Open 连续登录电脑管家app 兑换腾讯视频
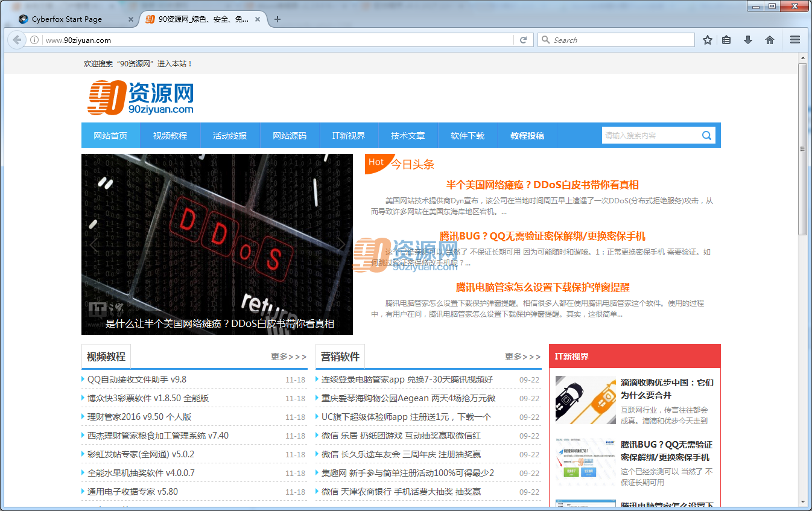Screen dimensions: 812x511 [407, 379]
